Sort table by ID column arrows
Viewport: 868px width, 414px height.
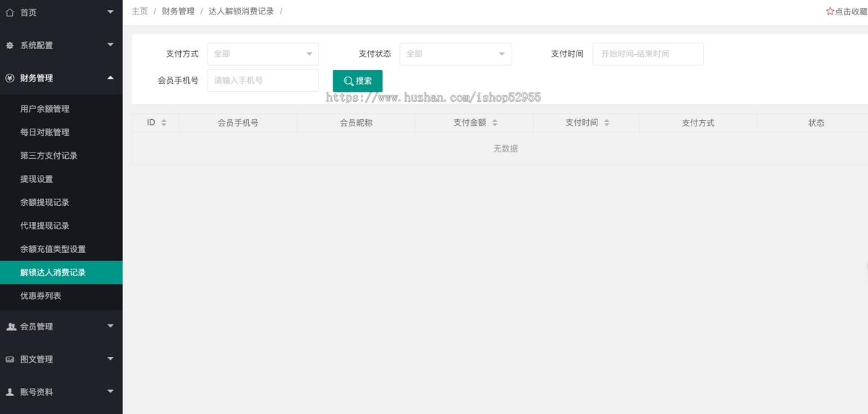163,123
